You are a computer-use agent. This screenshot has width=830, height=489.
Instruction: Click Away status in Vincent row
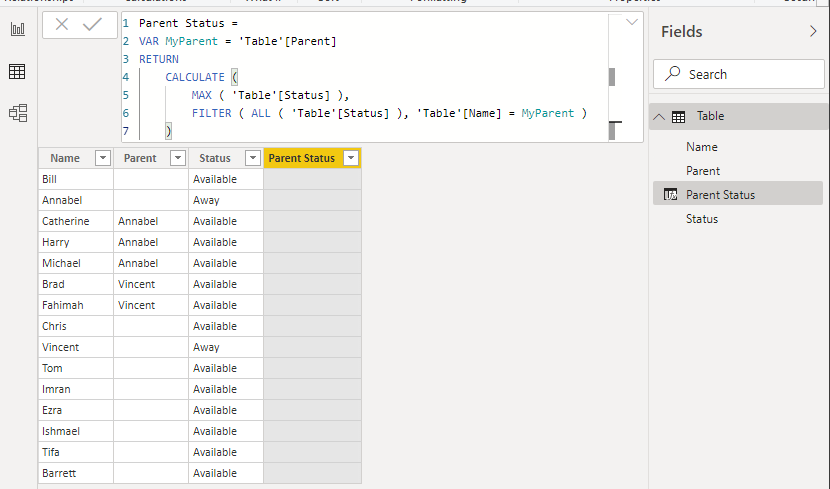pyautogui.click(x=226, y=347)
